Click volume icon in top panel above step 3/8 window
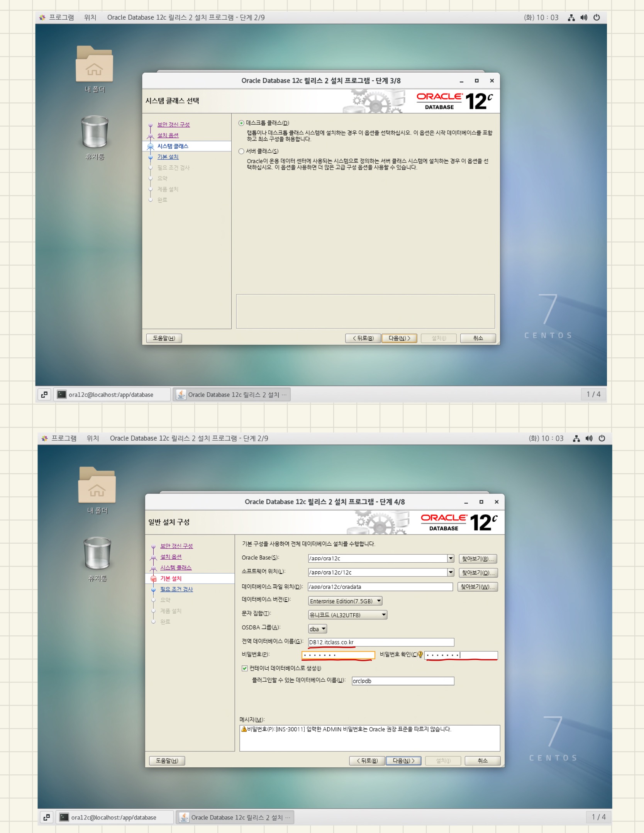Image resolution: width=644 pixels, height=833 pixels. (x=584, y=17)
